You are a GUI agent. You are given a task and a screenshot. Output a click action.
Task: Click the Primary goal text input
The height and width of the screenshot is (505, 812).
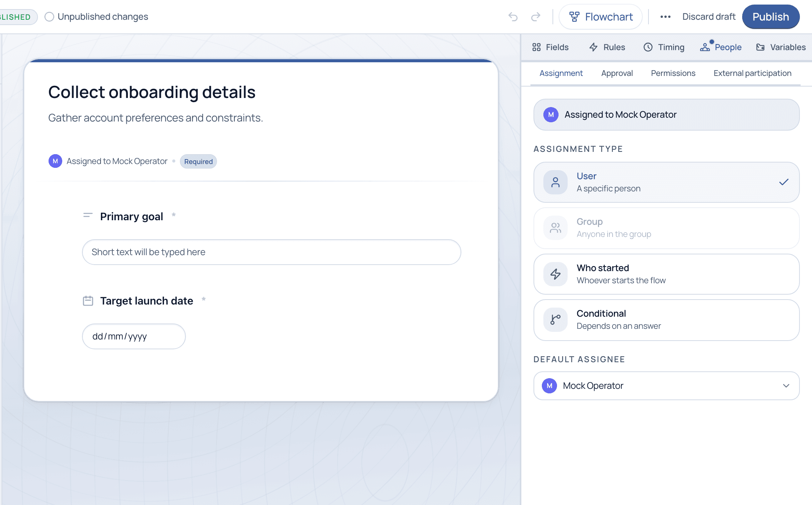click(272, 252)
